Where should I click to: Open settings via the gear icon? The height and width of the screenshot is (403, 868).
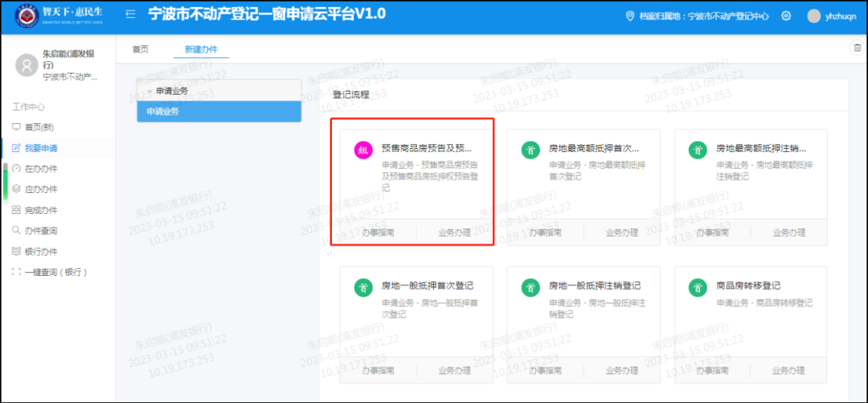point(785,15)
